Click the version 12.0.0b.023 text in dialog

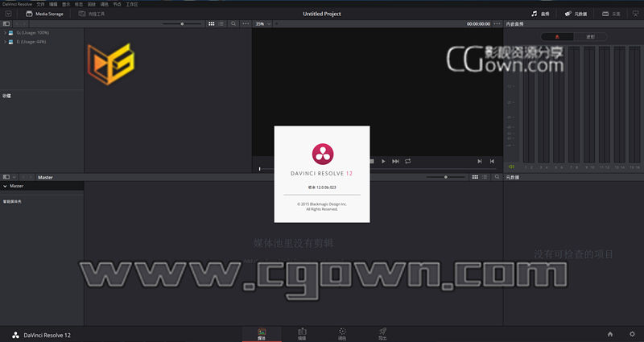tap(322, 187)
